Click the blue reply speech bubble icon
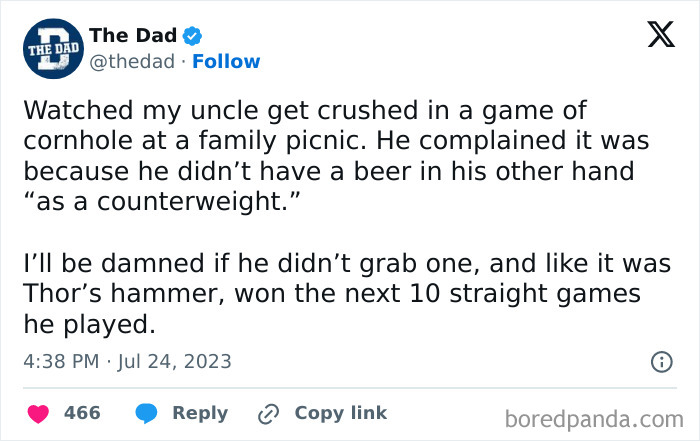This screenshot has height=441, width=700. (x=145, y=413)
